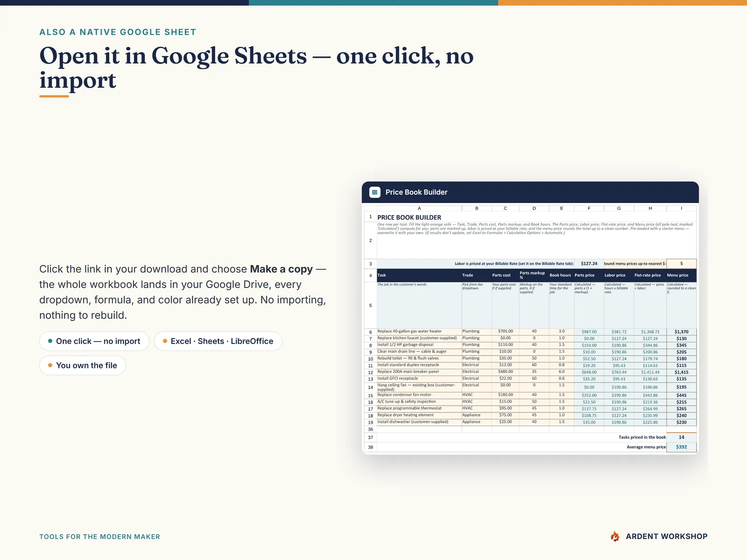The height and width of the screenshot is (560, 747).
Task: Select the 'You own the file' pill
Action: point(83,365)
